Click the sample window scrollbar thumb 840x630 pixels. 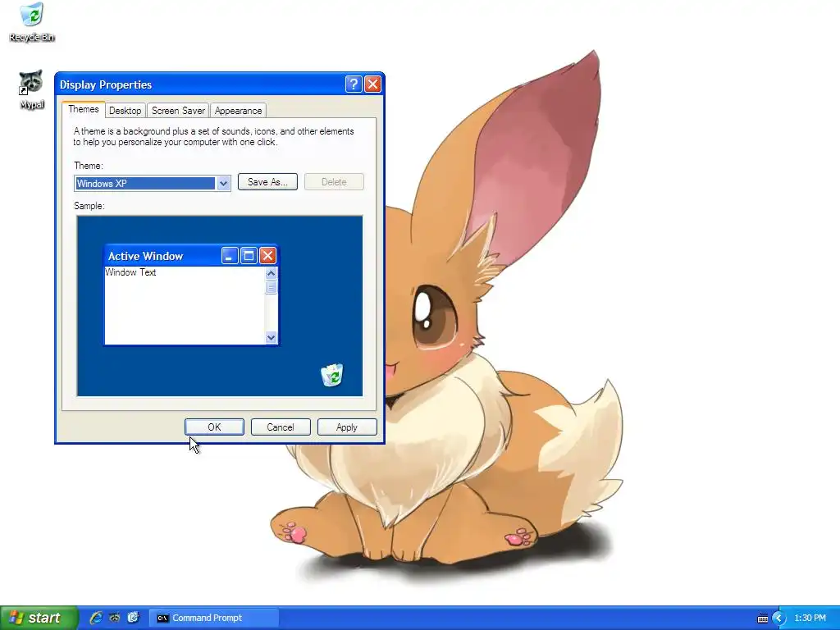pos(271,287)
